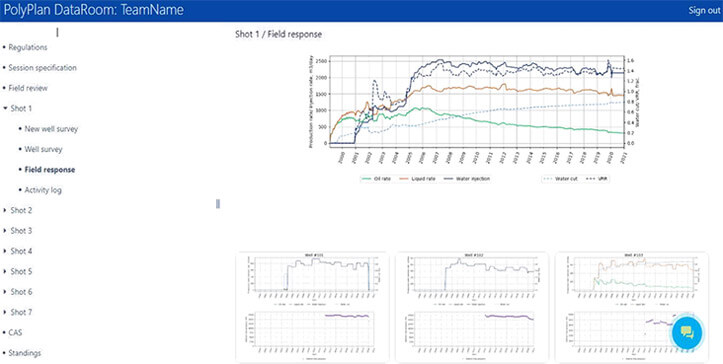The image size is (723, 364).
Task: Click the sidebar splitter handle
Action: 218,203
